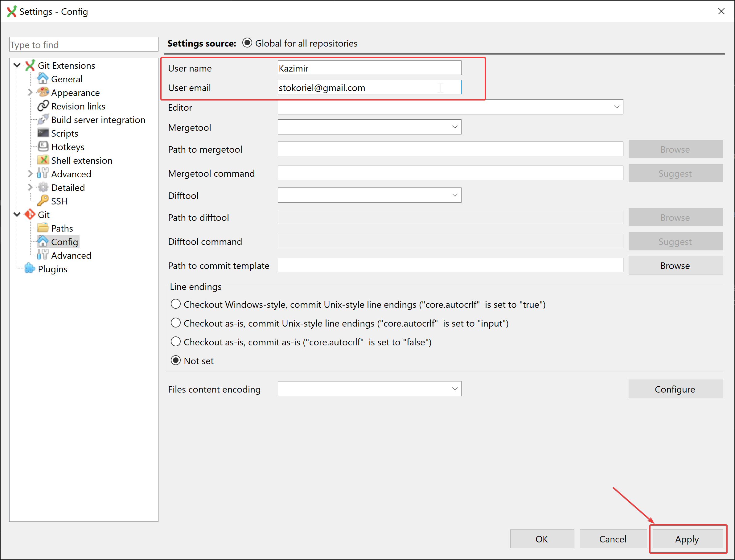This screenshot has width=735, height=560.
Task: Open the Mergetool dropdown
Action: click(x=454, y=127)
